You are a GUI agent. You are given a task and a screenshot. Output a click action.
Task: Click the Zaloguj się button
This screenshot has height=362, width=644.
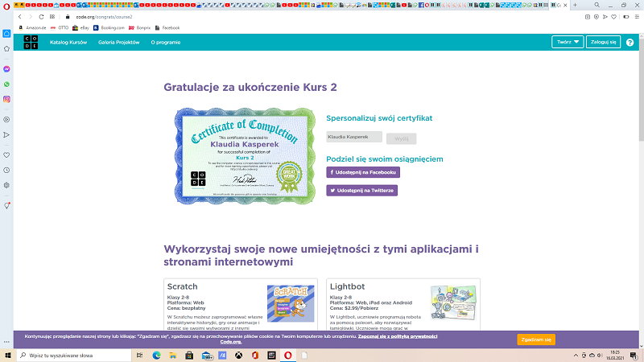click(602, 42)
